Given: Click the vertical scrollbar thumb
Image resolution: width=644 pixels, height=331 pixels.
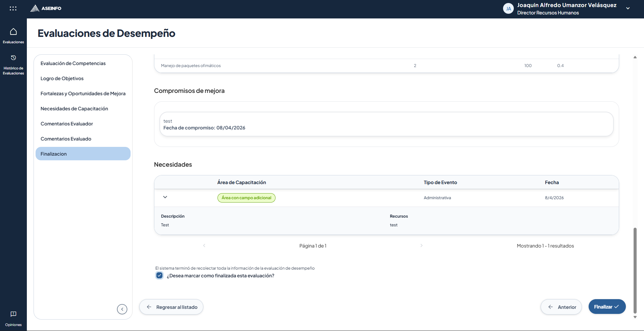Looking at the screenshot, I should pos(635,270).
